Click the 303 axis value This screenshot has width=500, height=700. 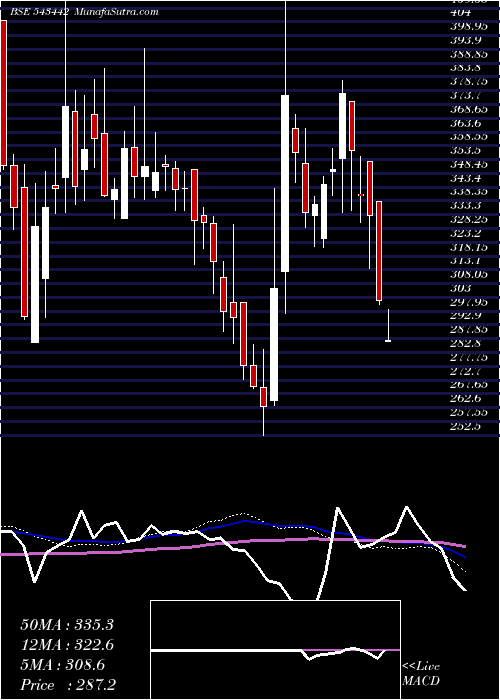click(461, 288)
